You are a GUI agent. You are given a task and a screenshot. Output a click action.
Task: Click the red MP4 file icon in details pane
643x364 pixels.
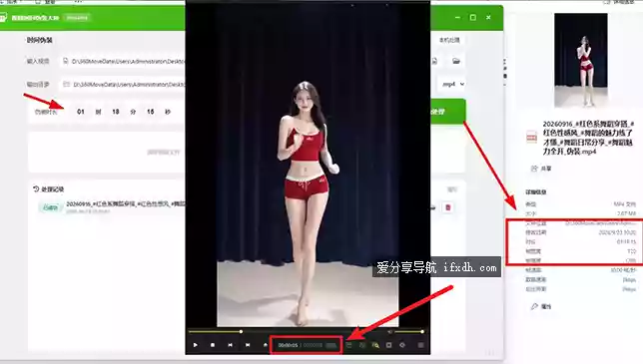click(x=531, y=137)
